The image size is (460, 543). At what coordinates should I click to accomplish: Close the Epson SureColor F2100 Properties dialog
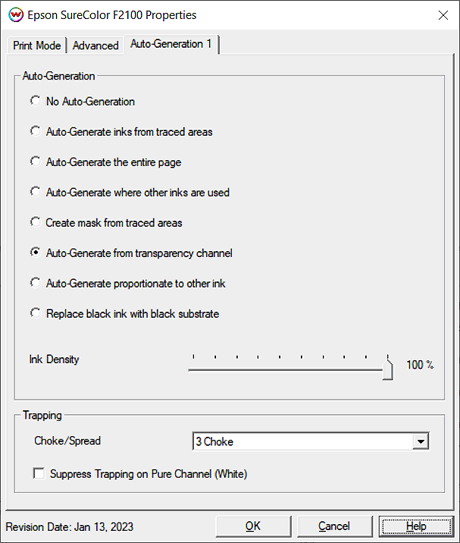tap(443, 15)
